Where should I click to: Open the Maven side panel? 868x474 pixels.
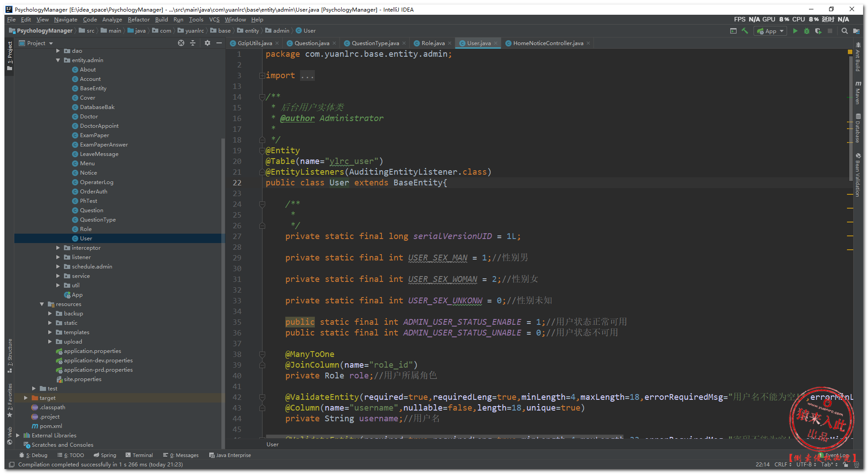[858, 92]
